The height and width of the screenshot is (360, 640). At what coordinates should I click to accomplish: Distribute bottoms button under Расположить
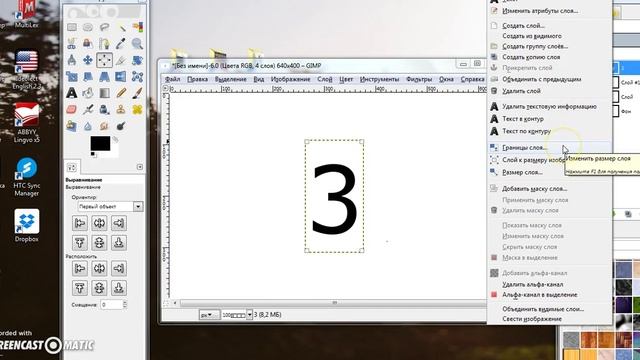coord(119,288)
